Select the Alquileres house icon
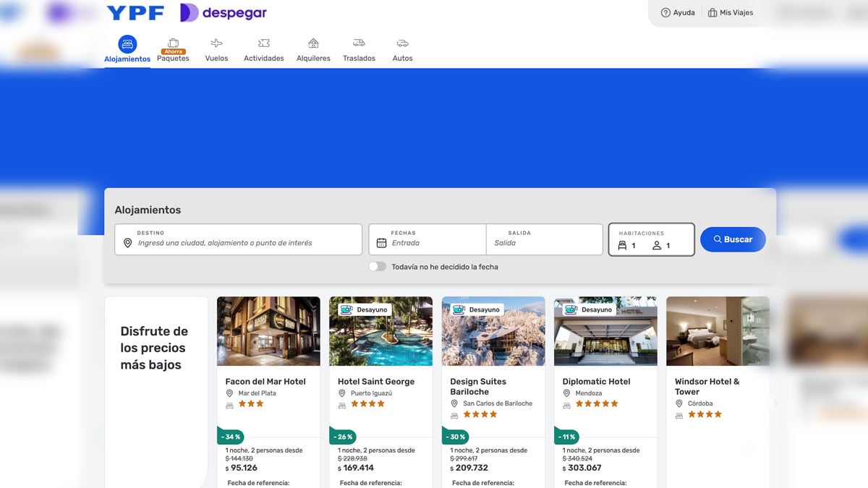Screen dimensions: 868x488 coord(313,43)
